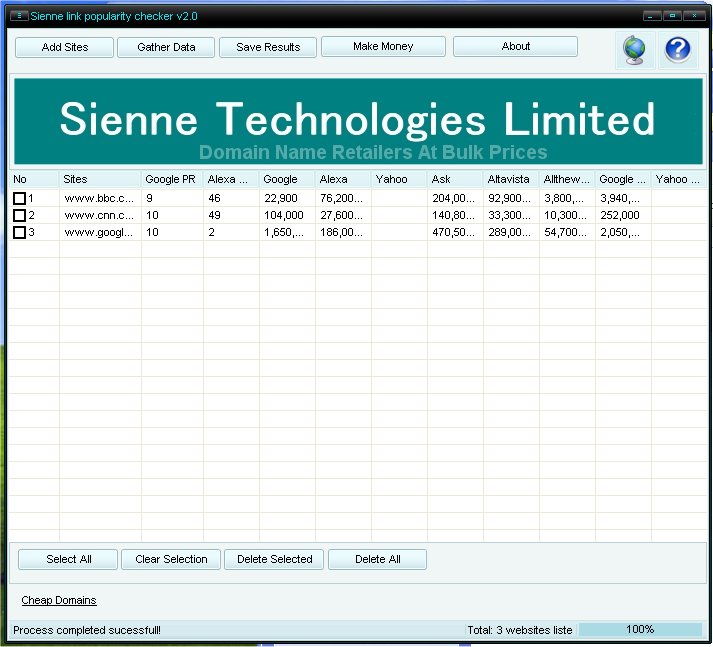This screenshot has height=647, width=713.
Task: Click the Altavista value 92,900...
Action: [509, 198]
